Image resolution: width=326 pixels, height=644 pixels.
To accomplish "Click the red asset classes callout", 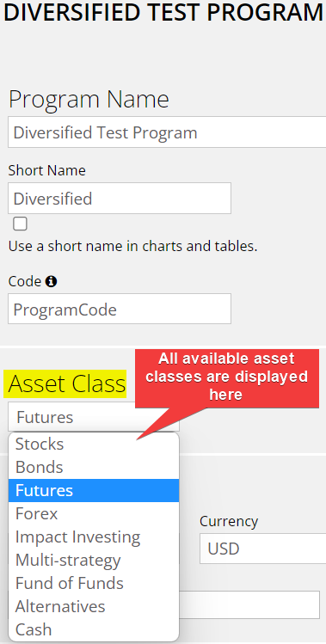I will point(227,377).
